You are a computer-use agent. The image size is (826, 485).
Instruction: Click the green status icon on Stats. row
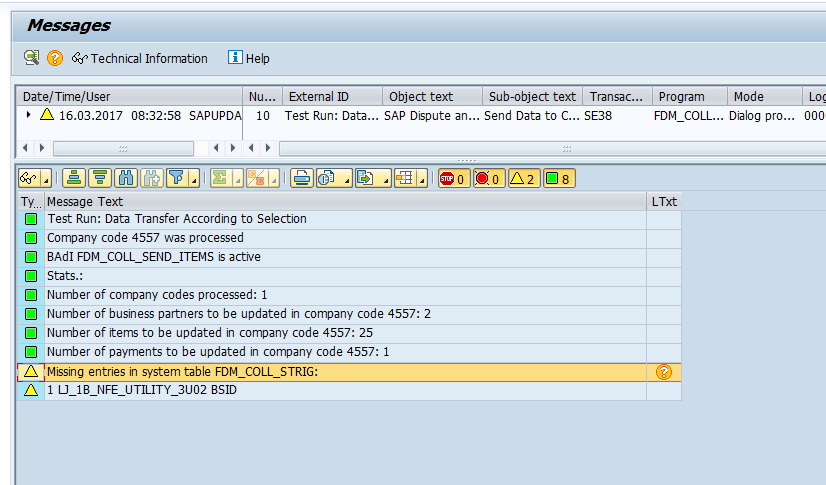pos(31,275)
